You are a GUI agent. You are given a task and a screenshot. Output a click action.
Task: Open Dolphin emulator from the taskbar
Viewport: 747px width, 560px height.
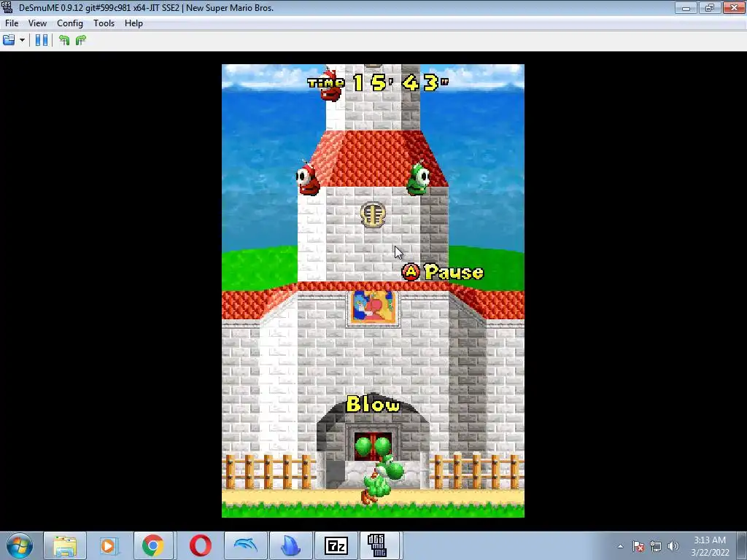[x=245, y=545]
